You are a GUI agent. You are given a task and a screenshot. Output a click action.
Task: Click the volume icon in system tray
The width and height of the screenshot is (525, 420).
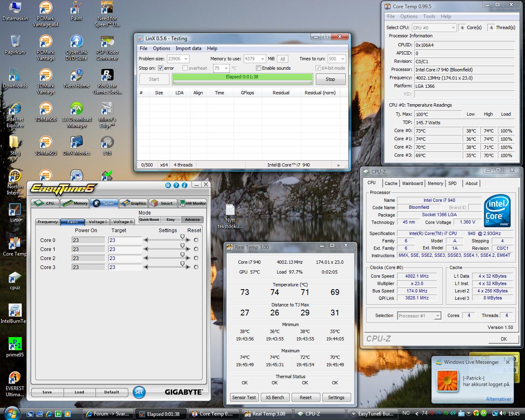point(502,413)
